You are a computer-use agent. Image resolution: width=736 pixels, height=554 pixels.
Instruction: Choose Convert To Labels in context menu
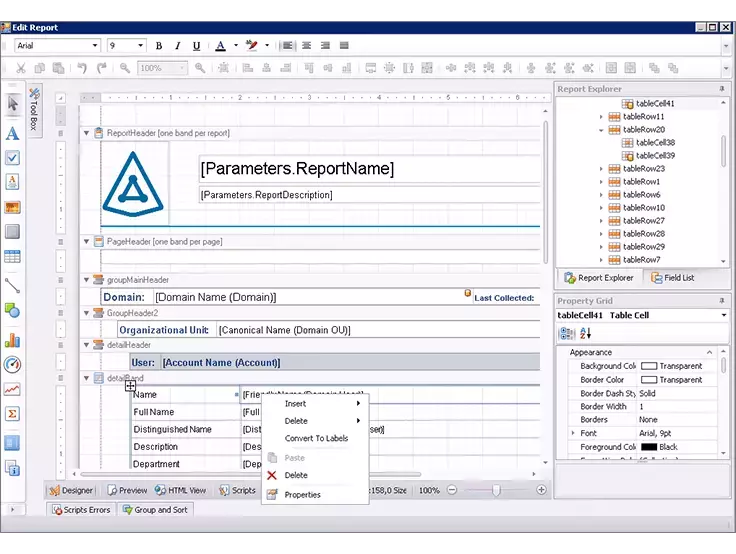point(315,439)
